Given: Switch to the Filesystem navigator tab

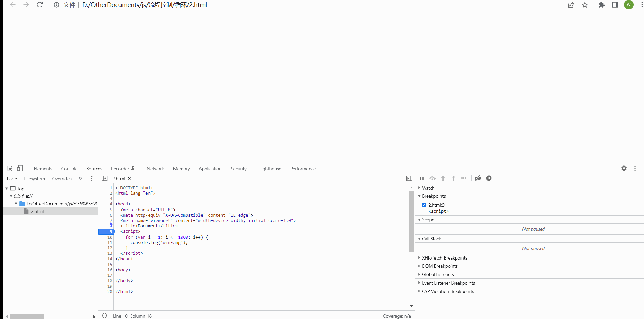Looking at the screenshot, I should click(x=34, y=179).
